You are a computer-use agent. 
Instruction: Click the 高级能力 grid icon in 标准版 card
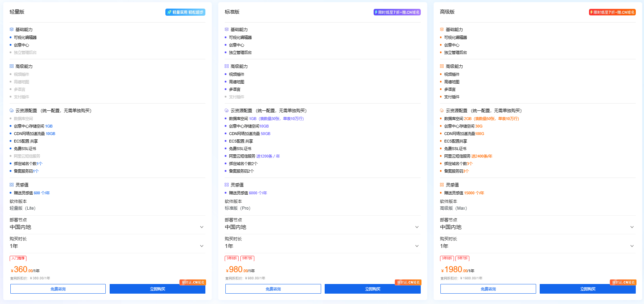226,66
